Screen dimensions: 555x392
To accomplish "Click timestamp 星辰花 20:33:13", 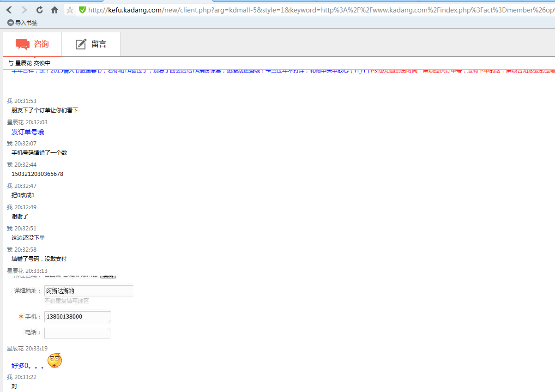I will tap(27, 271).
